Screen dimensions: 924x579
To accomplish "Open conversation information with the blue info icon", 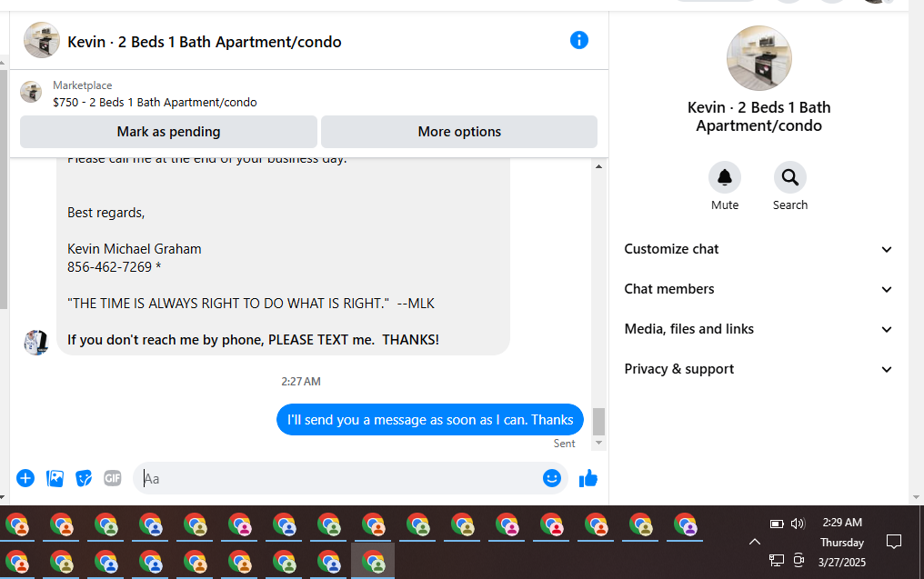I will (x=578, y=41).
